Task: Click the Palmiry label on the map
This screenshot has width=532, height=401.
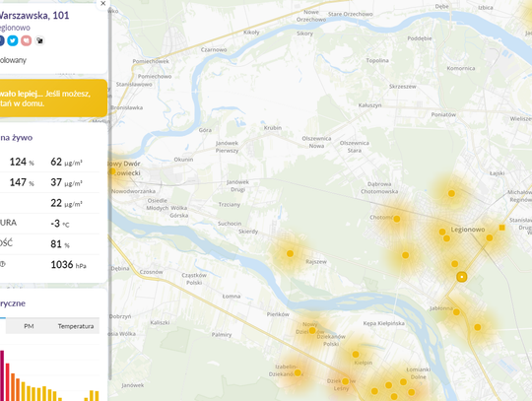Action: 222,335
